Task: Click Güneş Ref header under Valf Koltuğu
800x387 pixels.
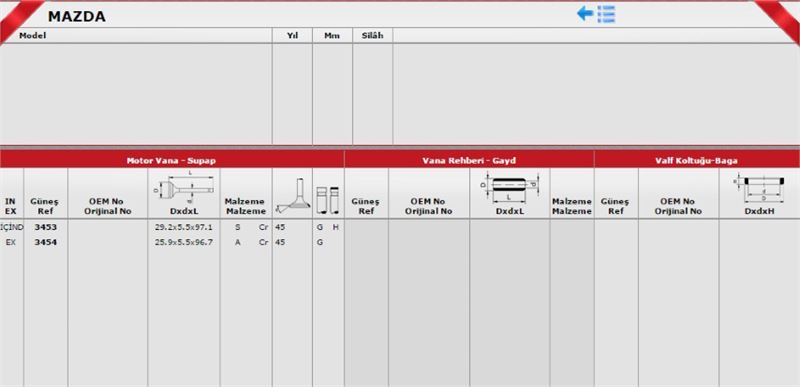Action: click(x=615, y=206)
